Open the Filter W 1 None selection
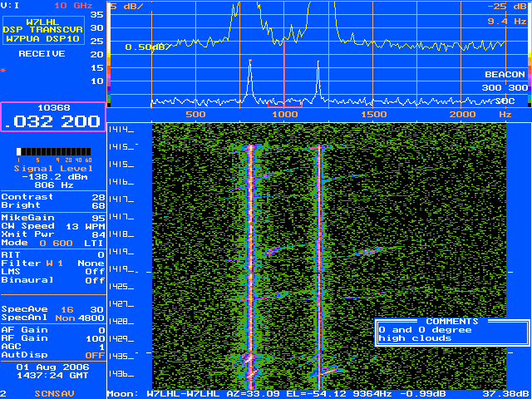This screenshot has height=399, width=532. pyautogui.click(x=53, y=264)
